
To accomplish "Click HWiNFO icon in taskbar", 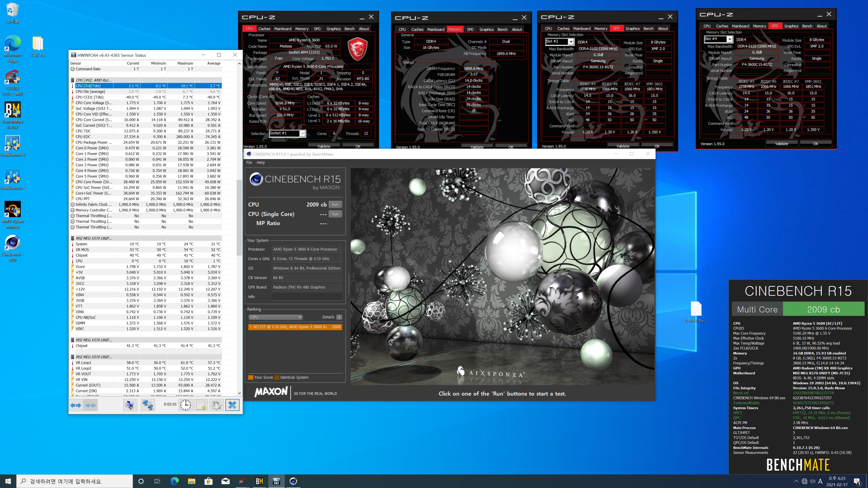I will [276, 481].
